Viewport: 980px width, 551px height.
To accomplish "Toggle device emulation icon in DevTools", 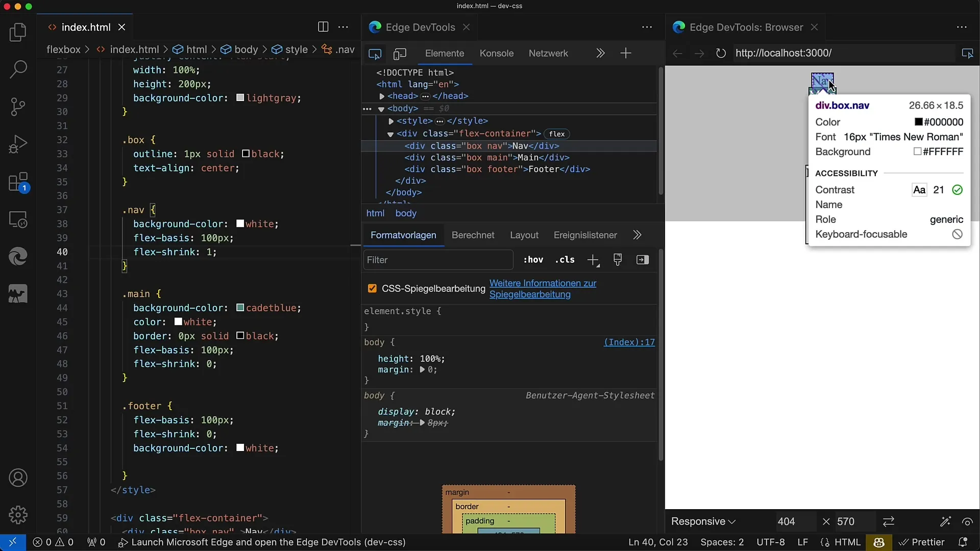I will click(x=400, y=54).
